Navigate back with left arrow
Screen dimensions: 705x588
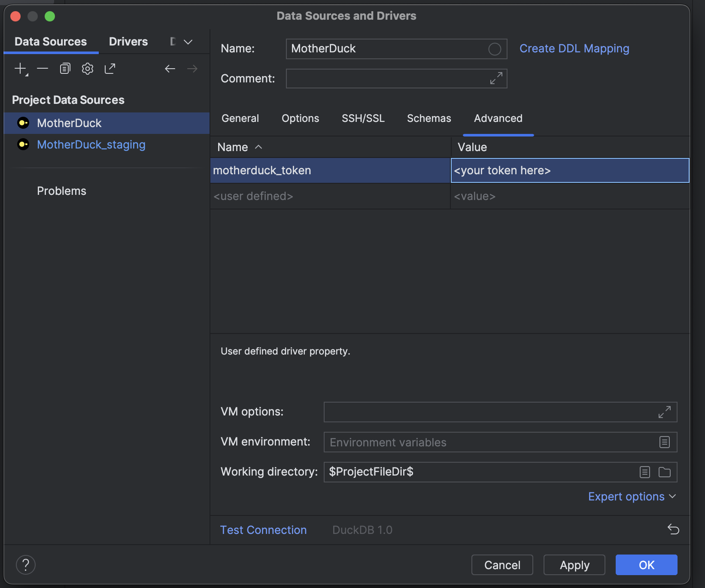[170, 69]
